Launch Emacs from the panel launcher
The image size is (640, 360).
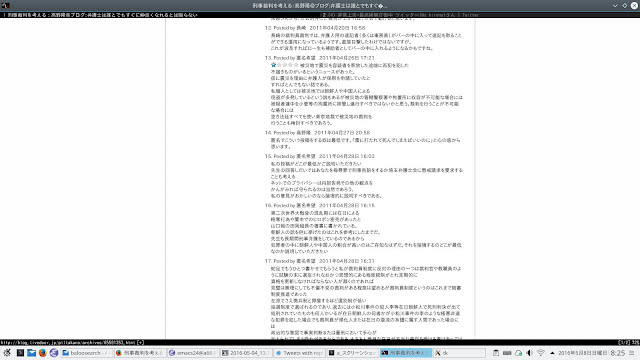[54, 353]
